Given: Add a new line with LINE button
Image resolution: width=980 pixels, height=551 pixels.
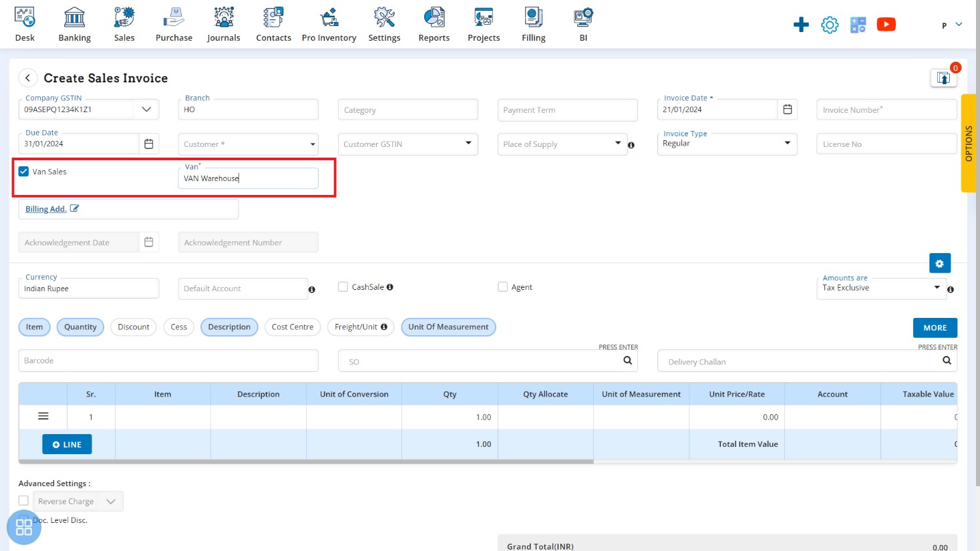Looking at the screenshot, I should pos(67,444).
